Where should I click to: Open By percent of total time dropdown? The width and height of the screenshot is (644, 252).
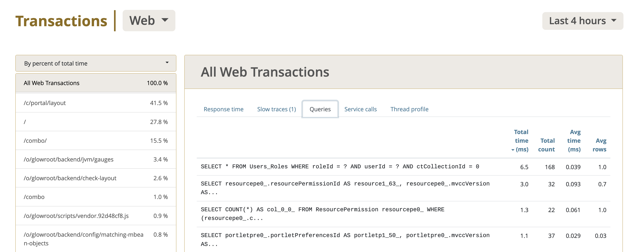[x=95, y=63]
